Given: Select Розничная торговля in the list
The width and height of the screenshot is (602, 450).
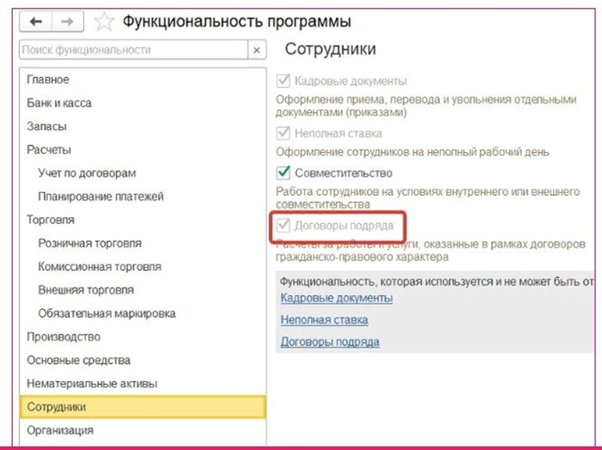Looking at the screenshot, I should 89,243.
